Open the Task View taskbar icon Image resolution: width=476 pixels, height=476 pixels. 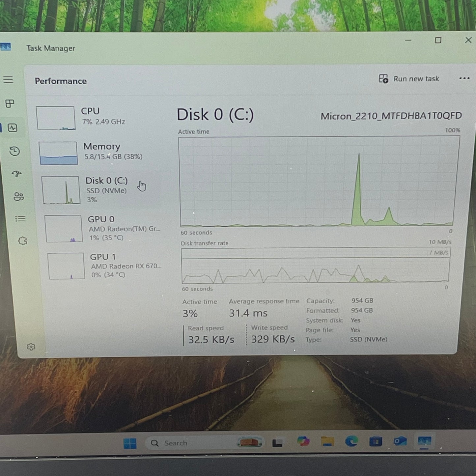pyautogui.click(x=277, y=443)
